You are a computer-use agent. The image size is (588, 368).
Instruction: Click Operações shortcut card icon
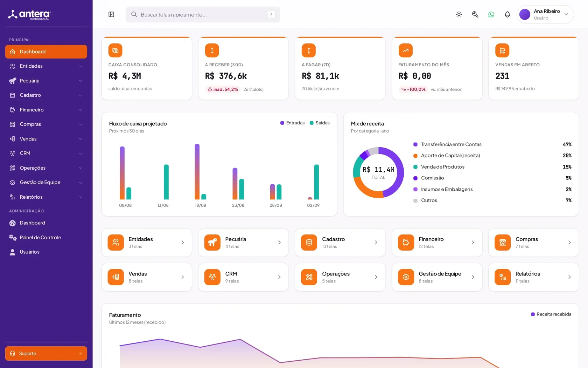[x=309, y=277]
